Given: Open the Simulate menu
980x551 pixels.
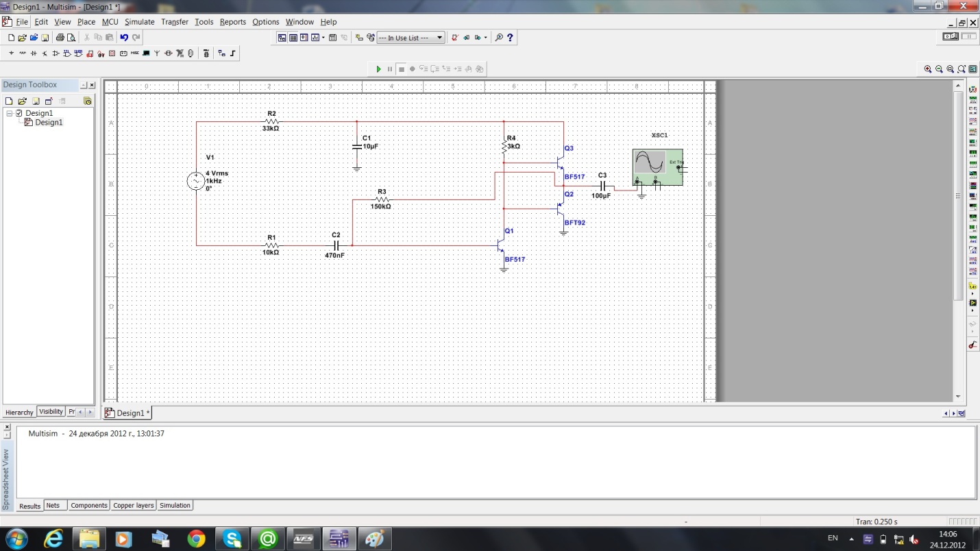Looking at the screenshot, I should point(139,22).
